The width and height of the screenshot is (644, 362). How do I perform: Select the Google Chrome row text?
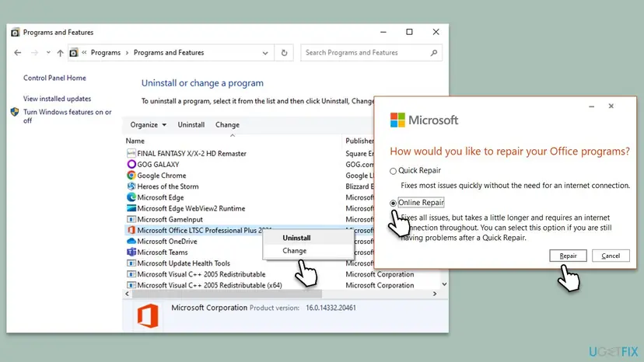(162, 176)
